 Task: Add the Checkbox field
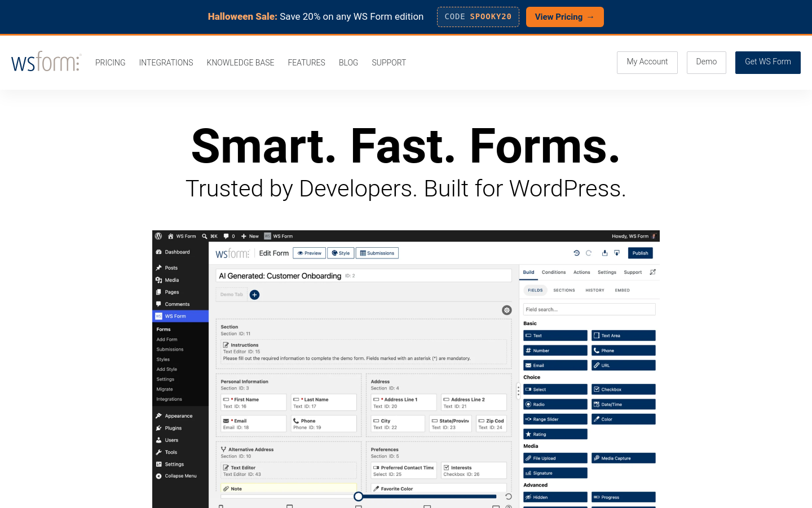tap(624, 389)
